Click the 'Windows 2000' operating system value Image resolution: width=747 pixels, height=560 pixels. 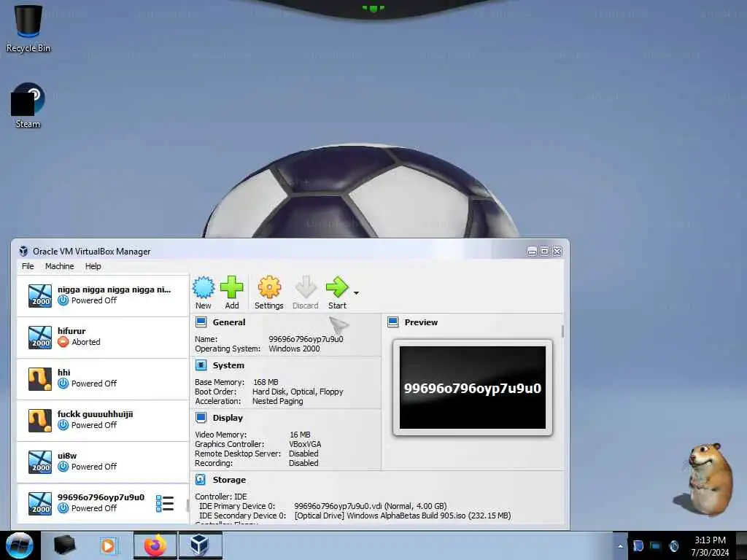295,349
